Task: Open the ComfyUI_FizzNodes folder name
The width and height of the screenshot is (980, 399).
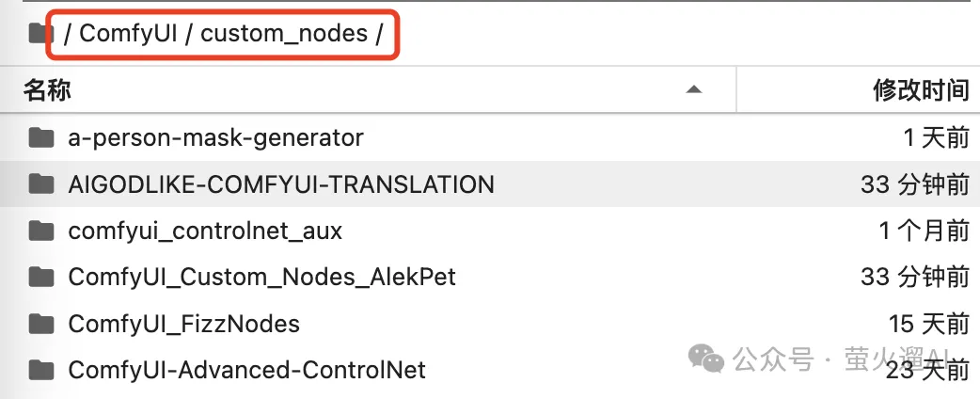Action: 183,324
